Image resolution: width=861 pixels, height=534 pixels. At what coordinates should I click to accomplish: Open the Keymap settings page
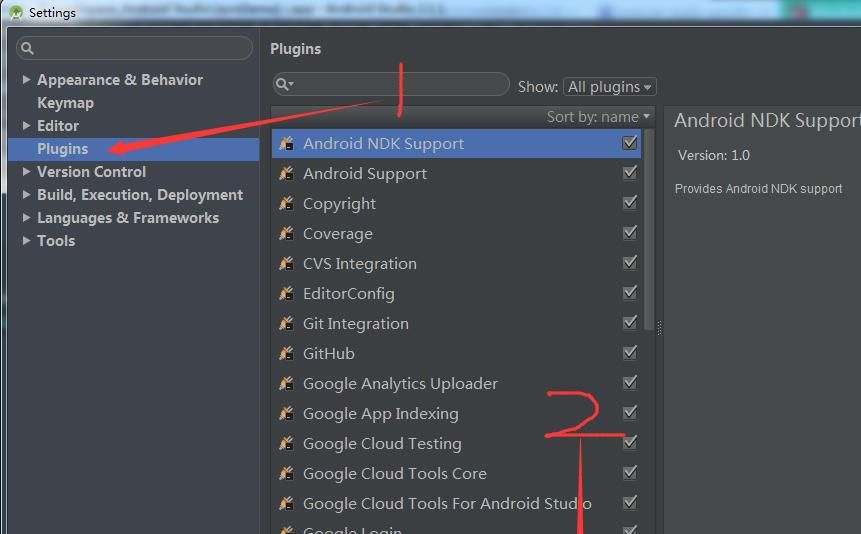tap(65, 103)
